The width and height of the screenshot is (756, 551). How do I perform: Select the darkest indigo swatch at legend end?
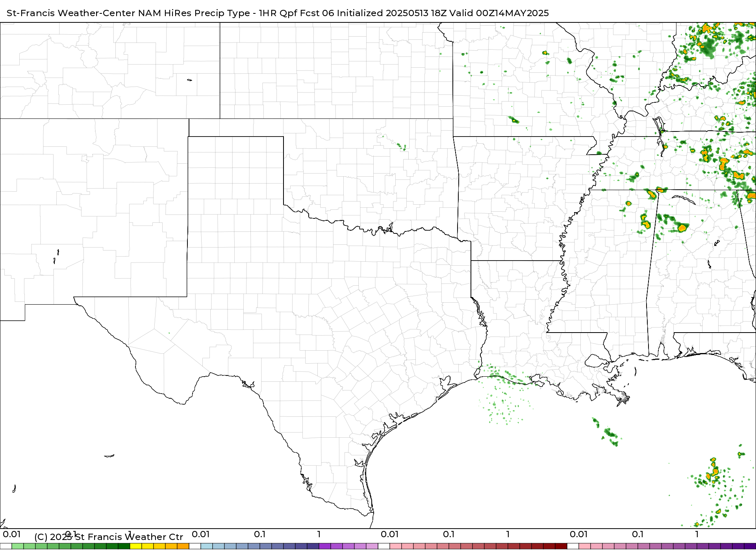click(750, 546)
